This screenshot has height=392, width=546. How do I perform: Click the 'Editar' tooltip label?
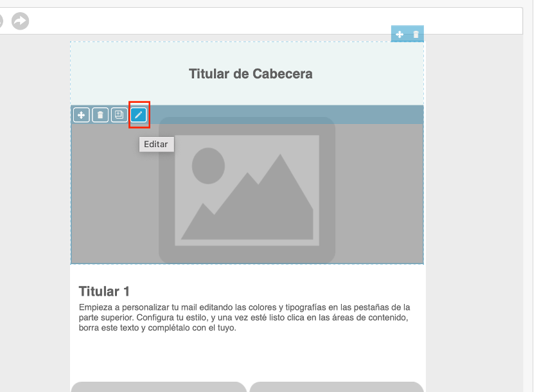coord(156,145)
